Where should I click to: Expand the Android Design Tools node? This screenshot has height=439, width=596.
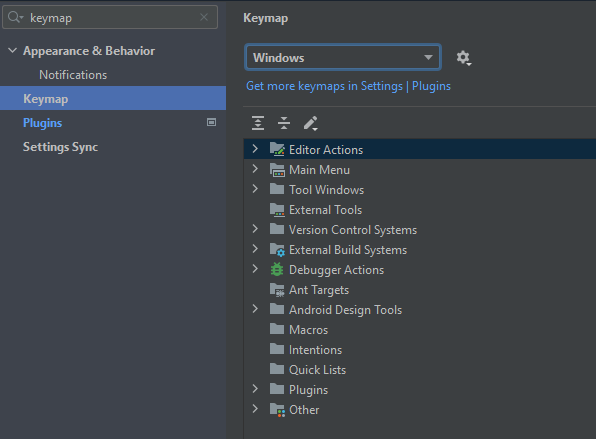[x=255, y=309]
